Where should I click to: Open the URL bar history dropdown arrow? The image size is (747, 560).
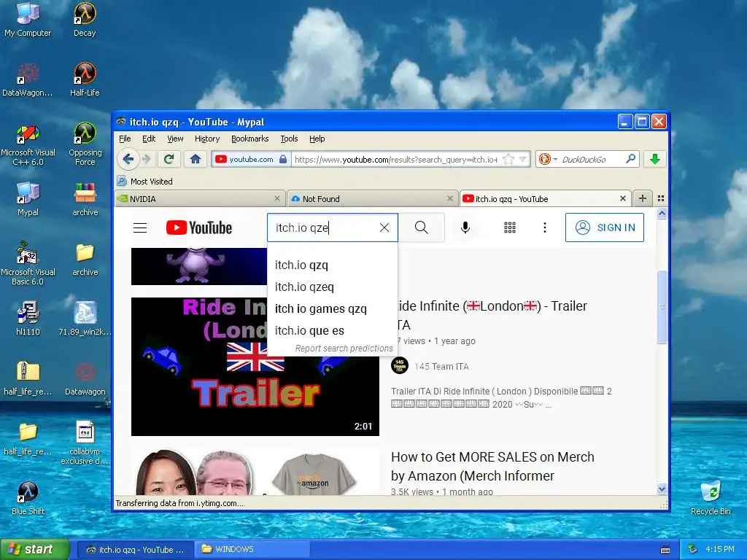(523, 159)
